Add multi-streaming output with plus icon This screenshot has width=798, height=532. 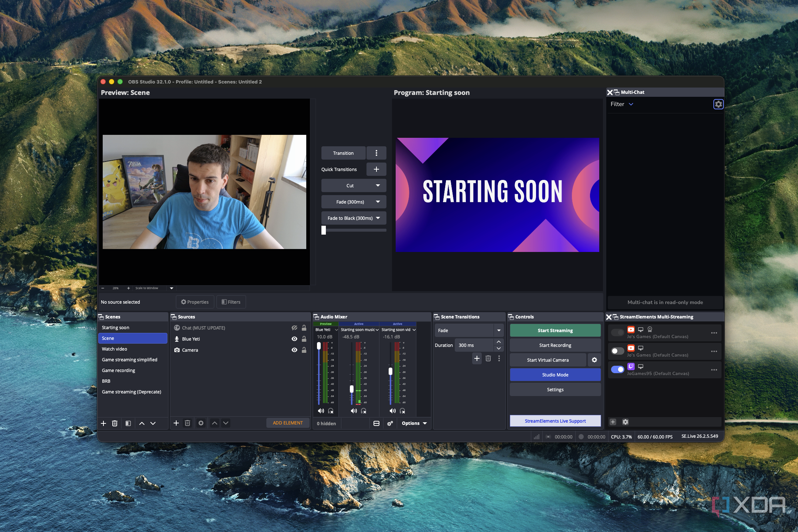point(613,422)
